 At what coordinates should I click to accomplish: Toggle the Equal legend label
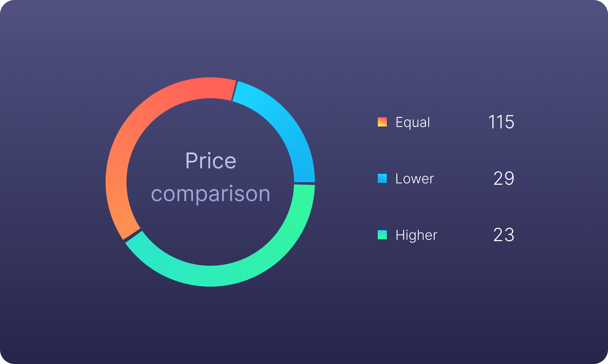pos(412,122)
